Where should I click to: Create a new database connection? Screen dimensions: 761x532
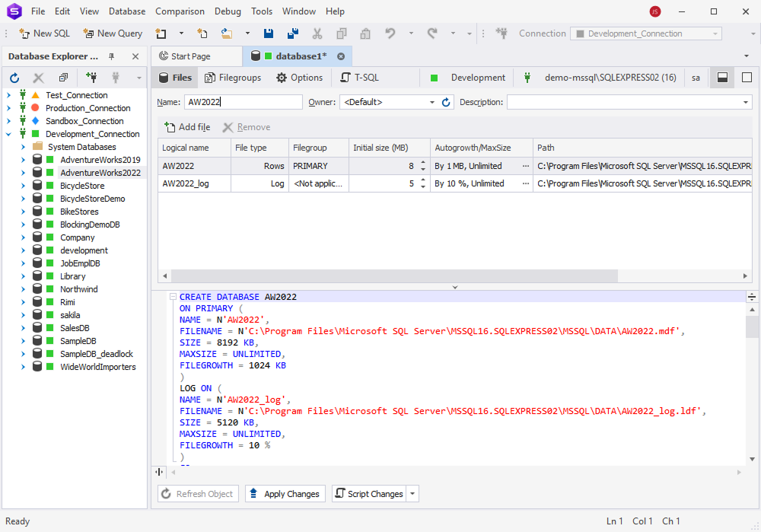[91, 77]
